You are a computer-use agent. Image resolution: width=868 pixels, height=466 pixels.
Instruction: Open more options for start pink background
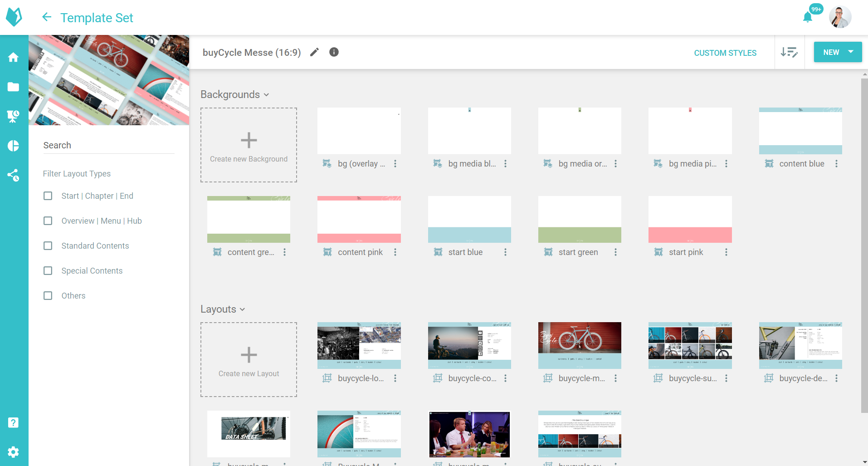726,252
